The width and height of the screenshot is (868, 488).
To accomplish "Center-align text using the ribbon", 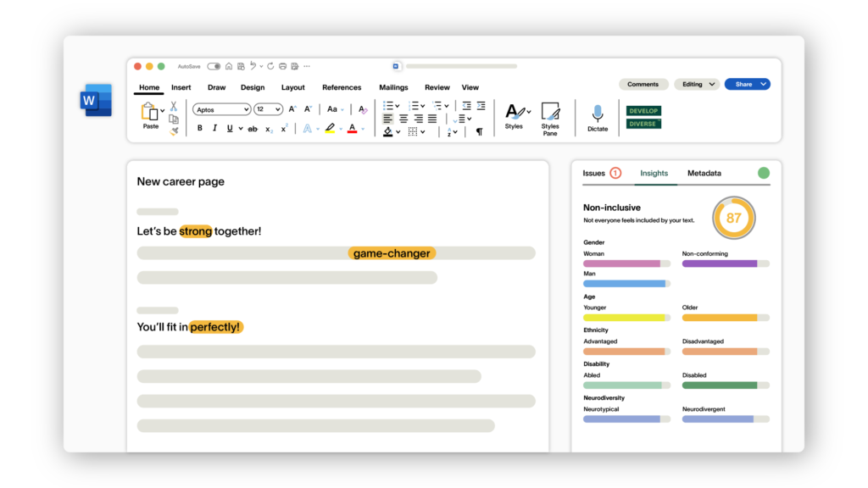I will tap(403, 119).
